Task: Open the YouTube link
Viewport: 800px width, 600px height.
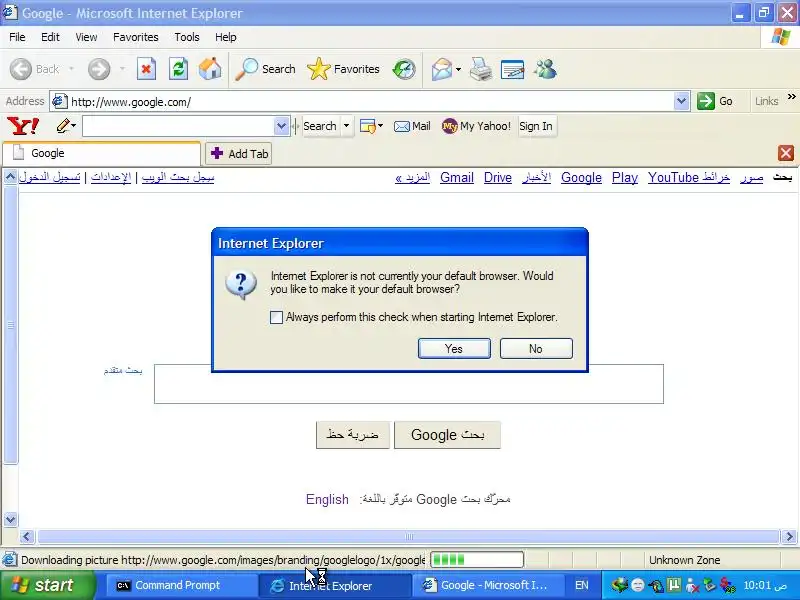Action: tap(673, 178)
